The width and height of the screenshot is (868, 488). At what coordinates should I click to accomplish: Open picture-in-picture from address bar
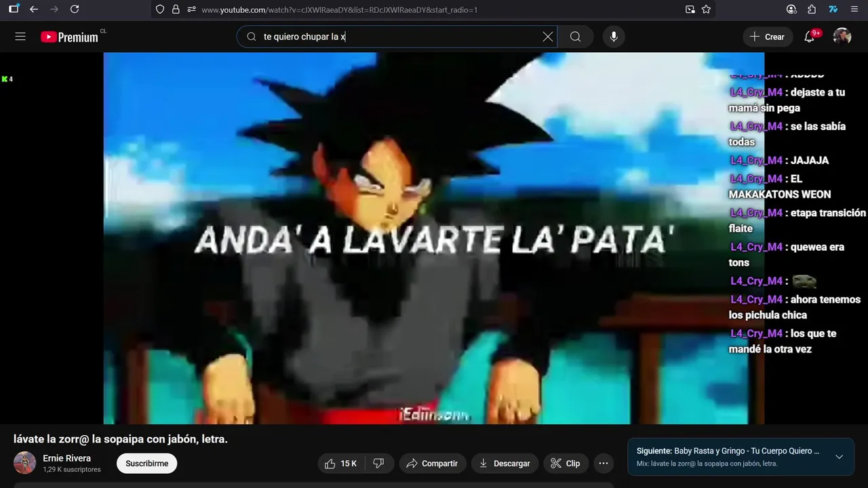point(690,9)
